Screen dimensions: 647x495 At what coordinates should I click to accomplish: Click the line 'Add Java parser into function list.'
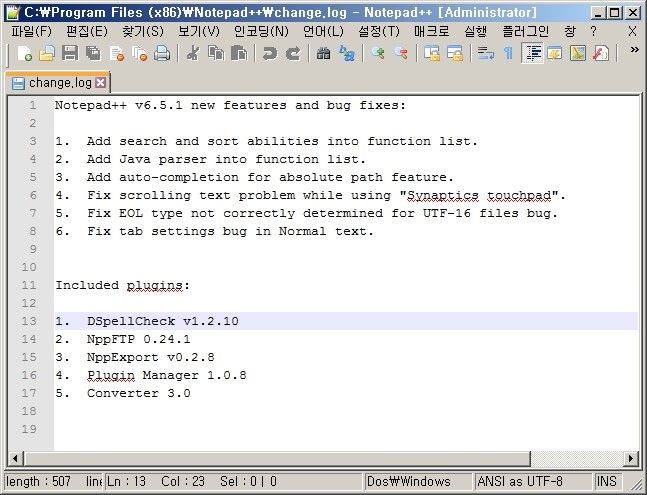point(226,159)
